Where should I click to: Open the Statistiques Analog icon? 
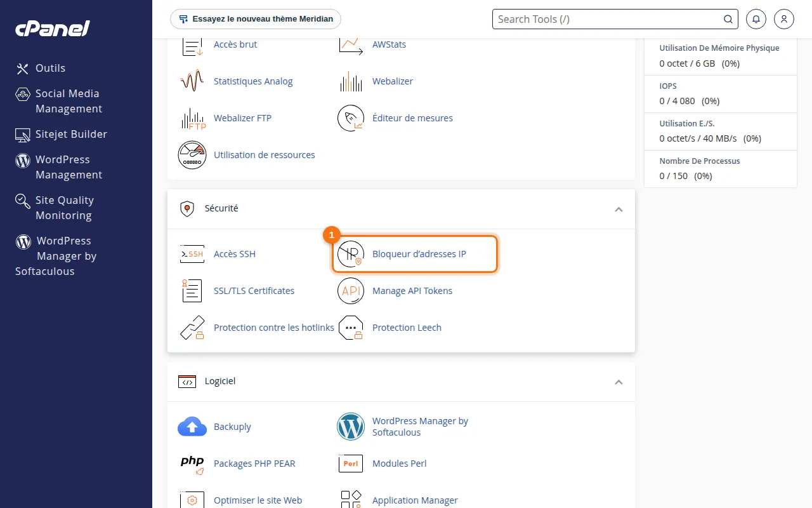click(192, 81)
